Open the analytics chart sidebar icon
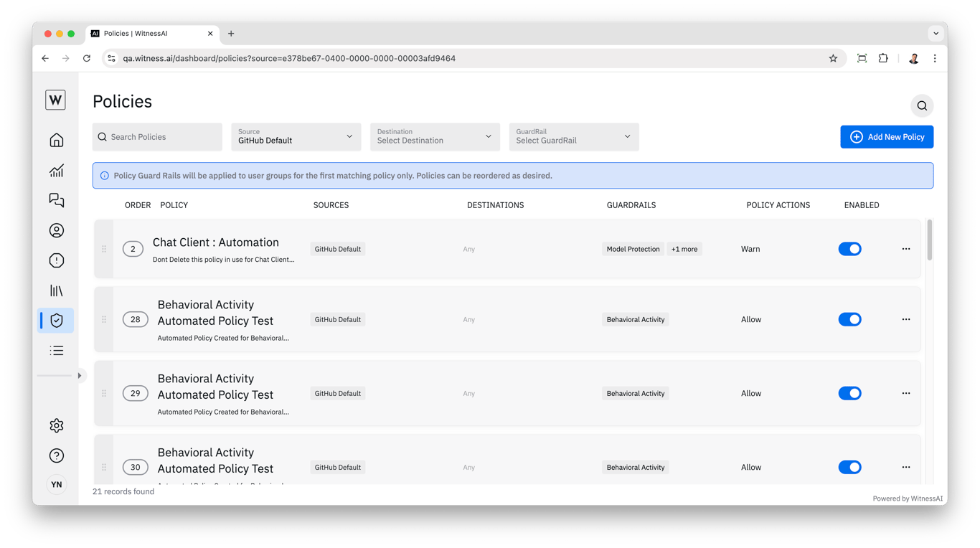This screenshot has width=980, height=548. click(x=57, y=171)
